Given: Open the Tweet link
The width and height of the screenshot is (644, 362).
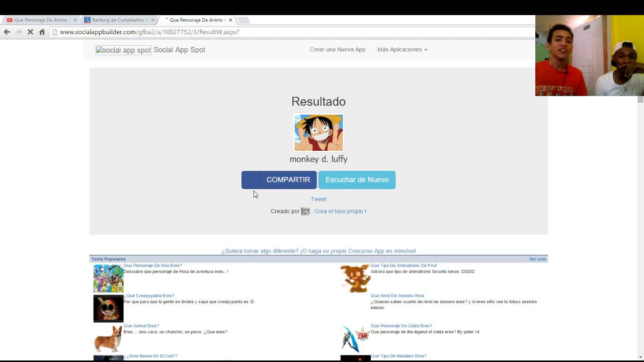Looking at the screenshot, I should (x=318, y=199).
